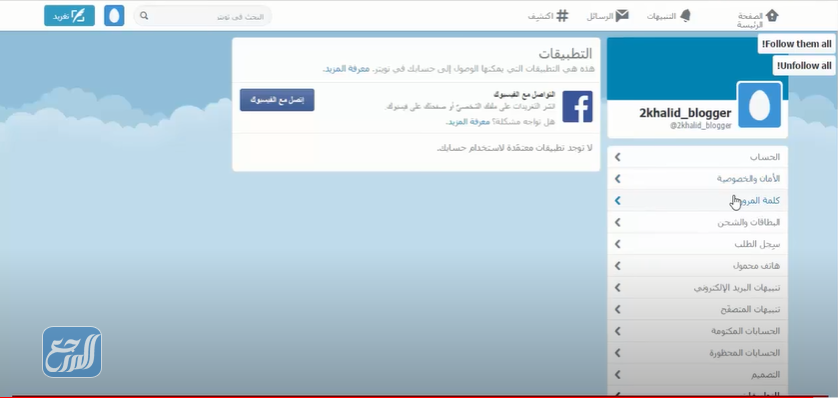Click the home icon in navigation bar
The height and width of the screenshot is (398, 838).
click(x=772, y=15)
